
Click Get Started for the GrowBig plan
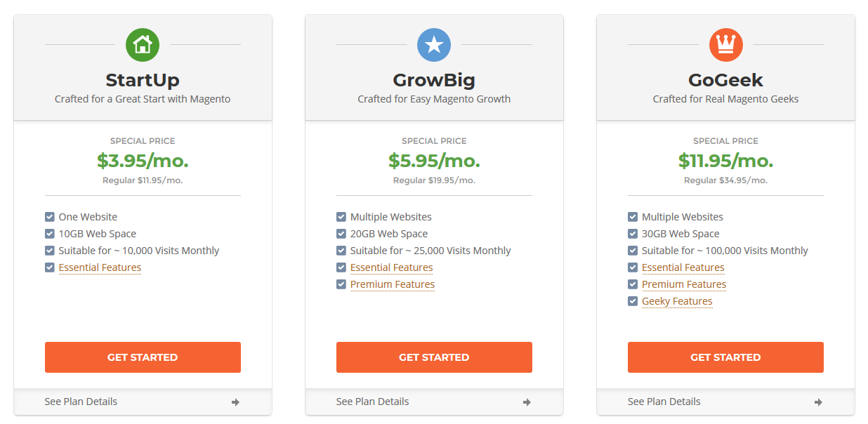[434, 357]
